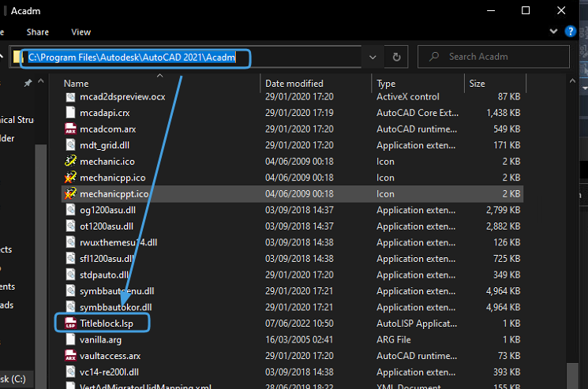Viewport: 588px width, 389px height.
Task: Select the file name mcadcom.arx
Action: point(107,129)
